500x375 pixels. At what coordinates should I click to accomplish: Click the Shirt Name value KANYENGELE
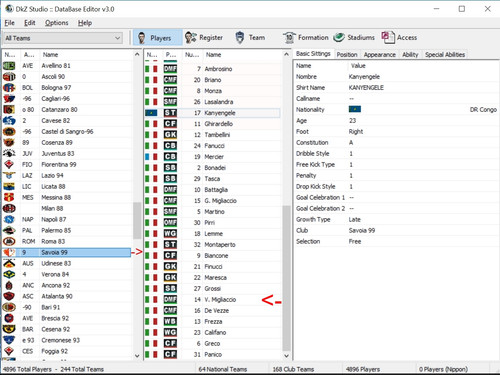click(x=366, y=88)
